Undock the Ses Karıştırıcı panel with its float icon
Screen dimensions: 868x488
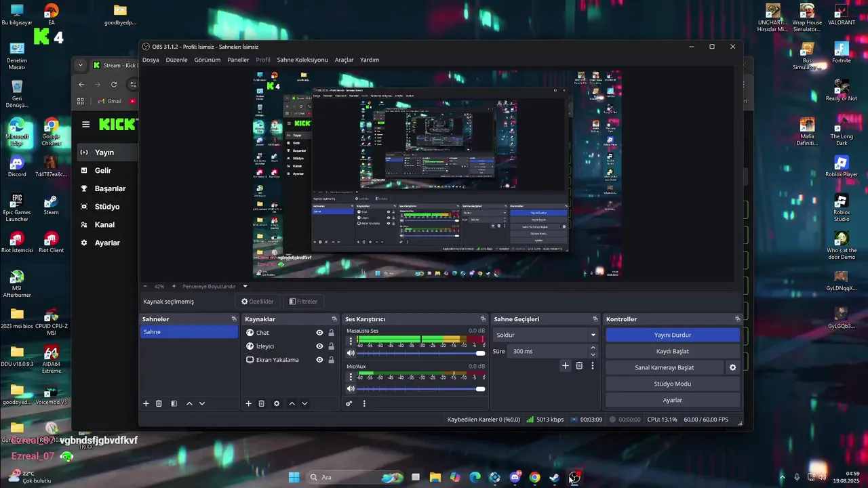pos(484,319)
